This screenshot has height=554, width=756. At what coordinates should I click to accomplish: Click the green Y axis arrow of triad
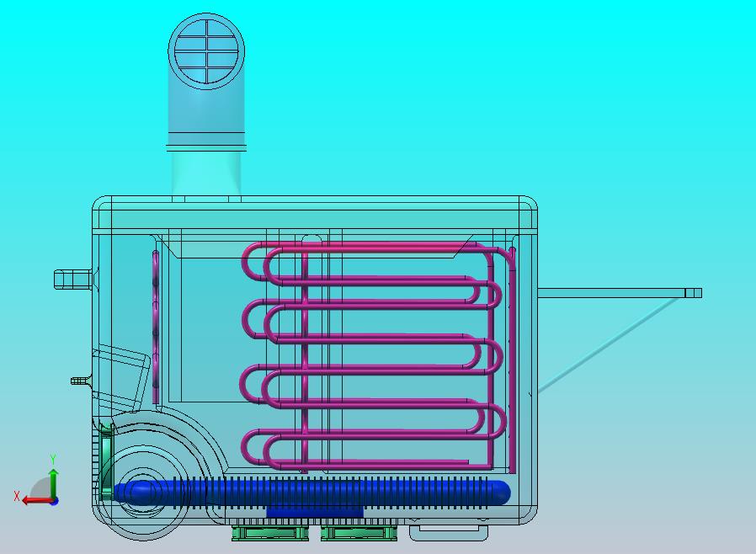coord(54,483)
